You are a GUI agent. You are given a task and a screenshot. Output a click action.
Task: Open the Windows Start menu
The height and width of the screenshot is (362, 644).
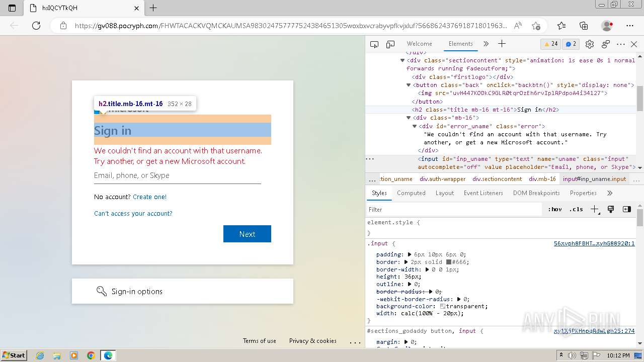coord(14,355)
